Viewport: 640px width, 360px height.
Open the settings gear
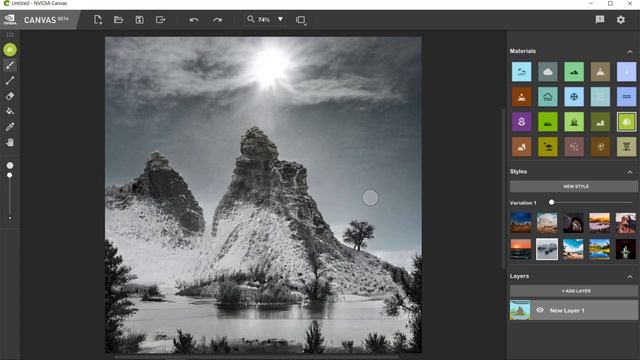[621, 20]
